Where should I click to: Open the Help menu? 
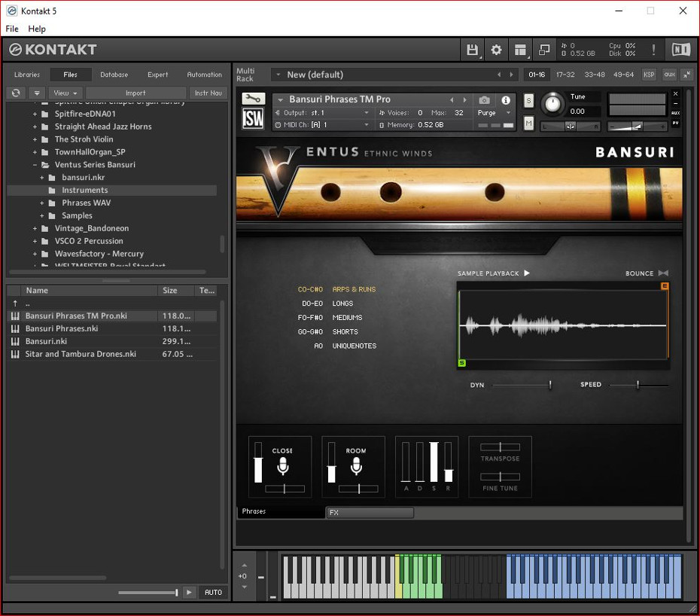(37, 29)
